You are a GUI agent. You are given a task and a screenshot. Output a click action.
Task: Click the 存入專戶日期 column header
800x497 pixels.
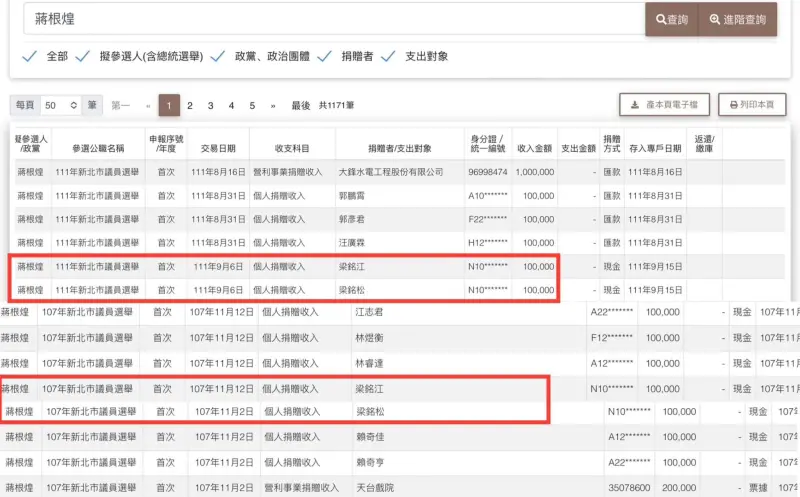pos(655,148)
